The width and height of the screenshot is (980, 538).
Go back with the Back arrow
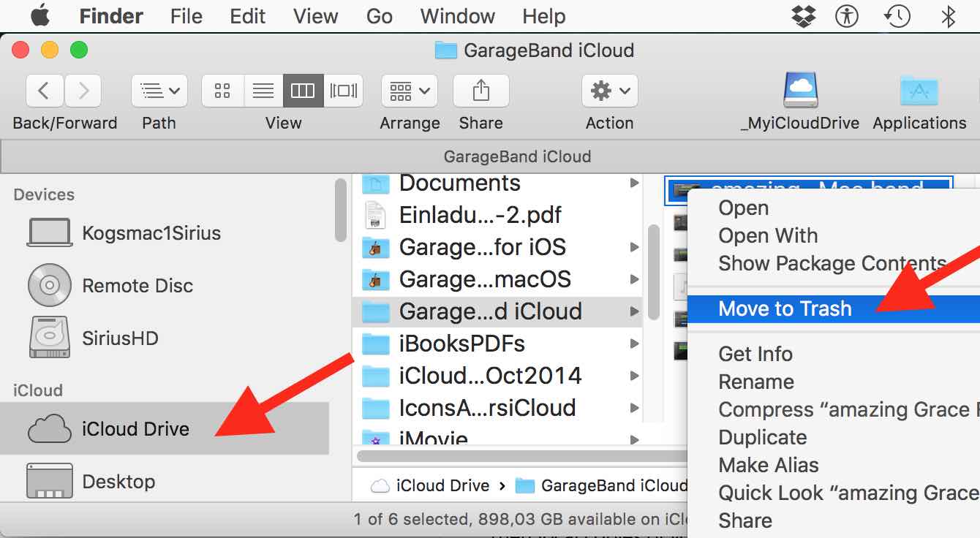[x=45, y=91]
